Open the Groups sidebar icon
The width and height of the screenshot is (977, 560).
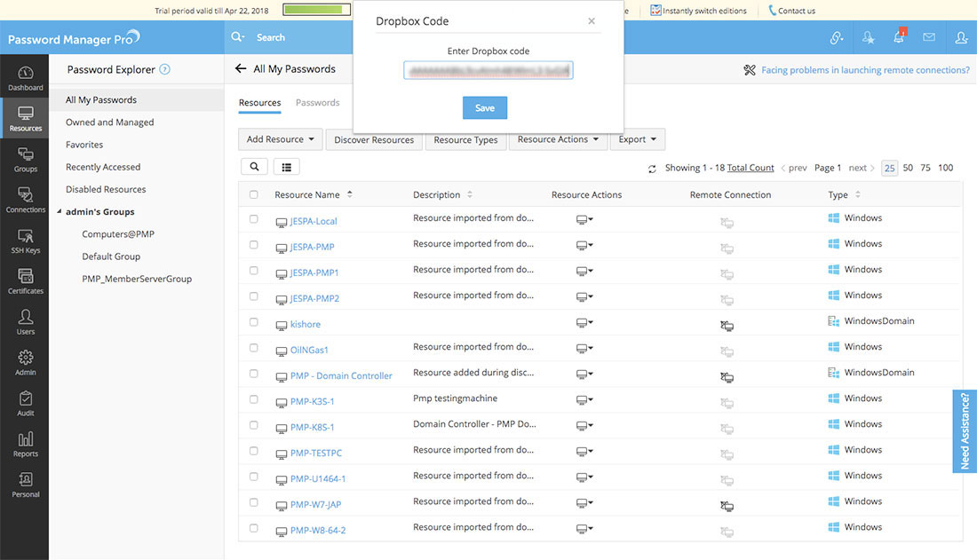tap(25, 160)
